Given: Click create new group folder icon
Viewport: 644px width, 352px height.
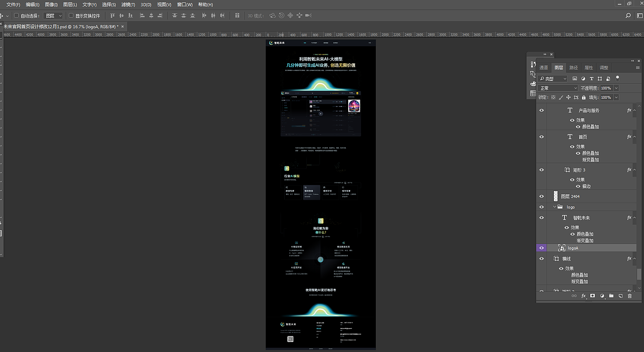Looking at the screenshot, I should pos(611,296).
